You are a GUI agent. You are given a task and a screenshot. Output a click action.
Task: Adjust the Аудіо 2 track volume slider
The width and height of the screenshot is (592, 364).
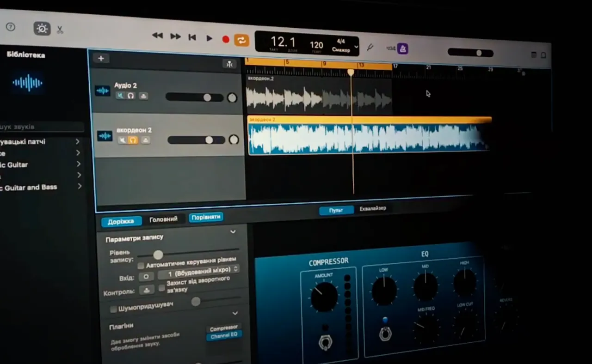click(195, 97)
